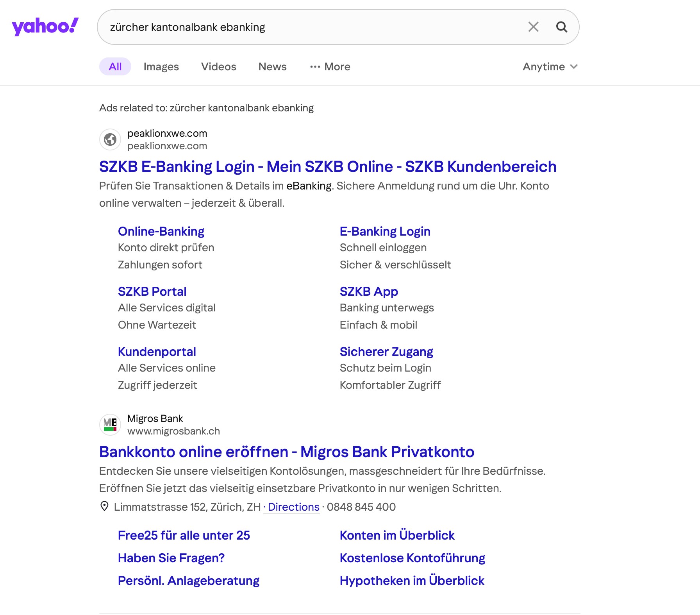Open SZKB E-Banking Login ad headline

(328, 167)
